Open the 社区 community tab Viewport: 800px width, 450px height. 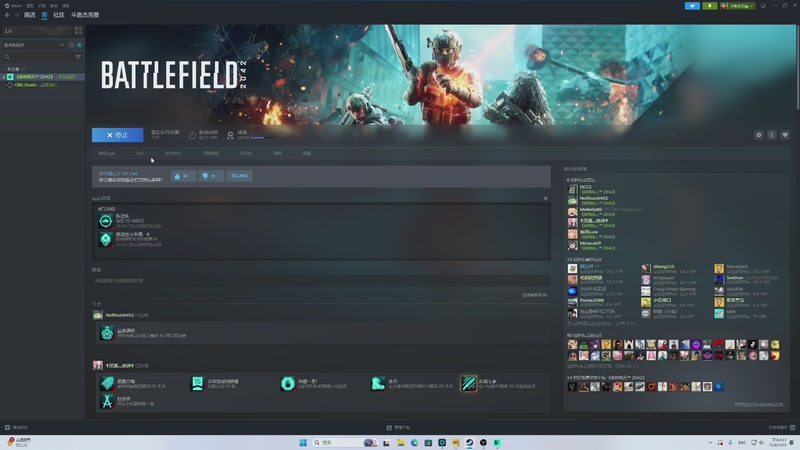[x=59, y=15]
